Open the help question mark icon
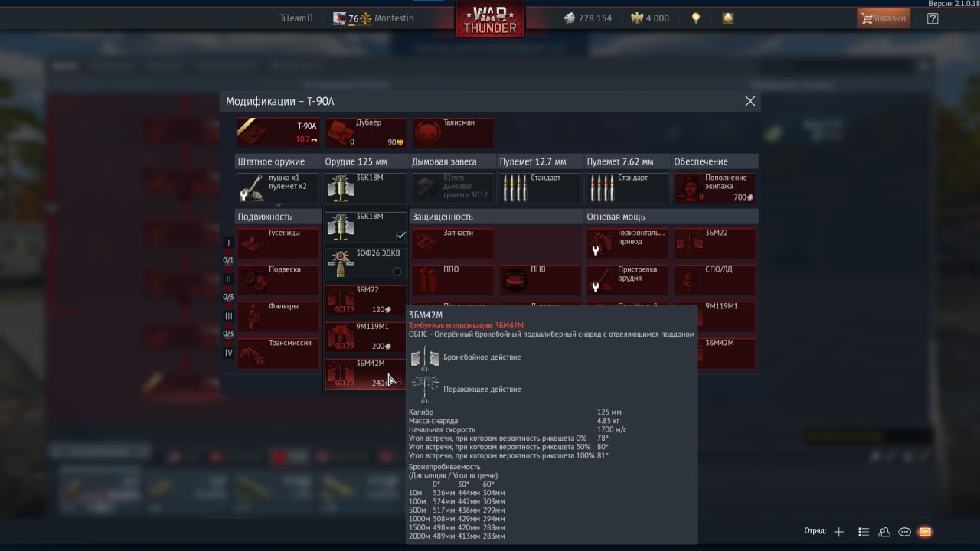 coord(933,18)
